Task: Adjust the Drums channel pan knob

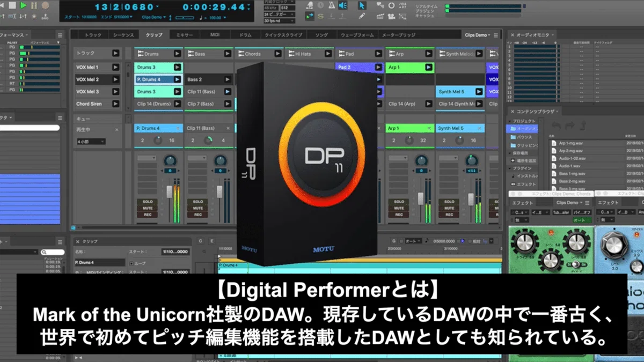Action: pyautogui.click(x=171, y=160)
